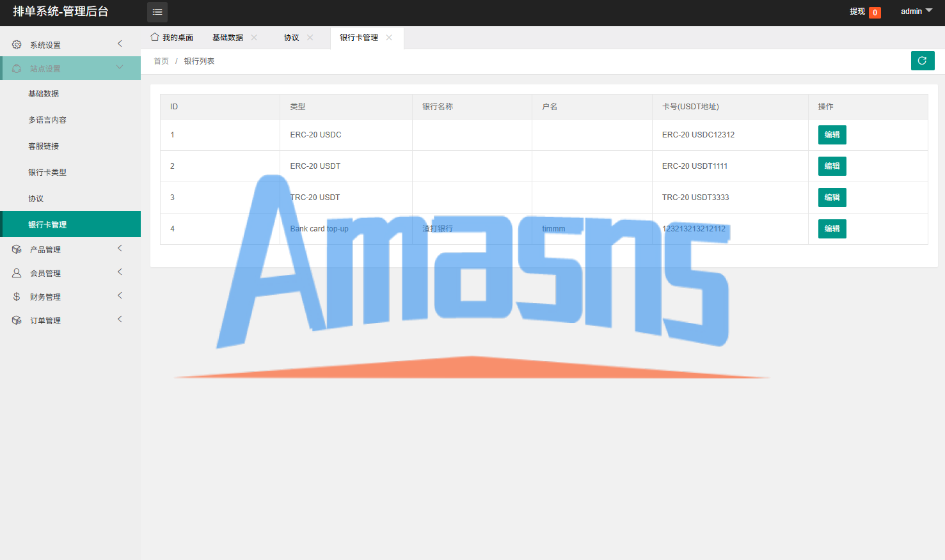Close the 协议 tab

point(310,38)
